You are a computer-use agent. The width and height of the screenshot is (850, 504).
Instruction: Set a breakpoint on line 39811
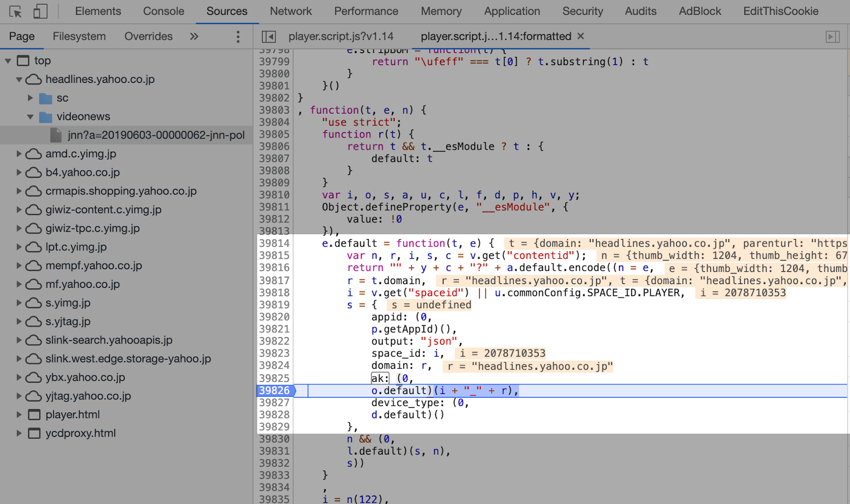[x=274, y=207]
